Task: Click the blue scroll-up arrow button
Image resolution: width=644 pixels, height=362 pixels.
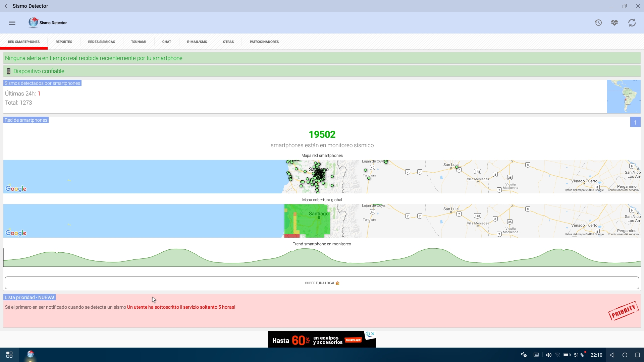Action: click(635, 122)
